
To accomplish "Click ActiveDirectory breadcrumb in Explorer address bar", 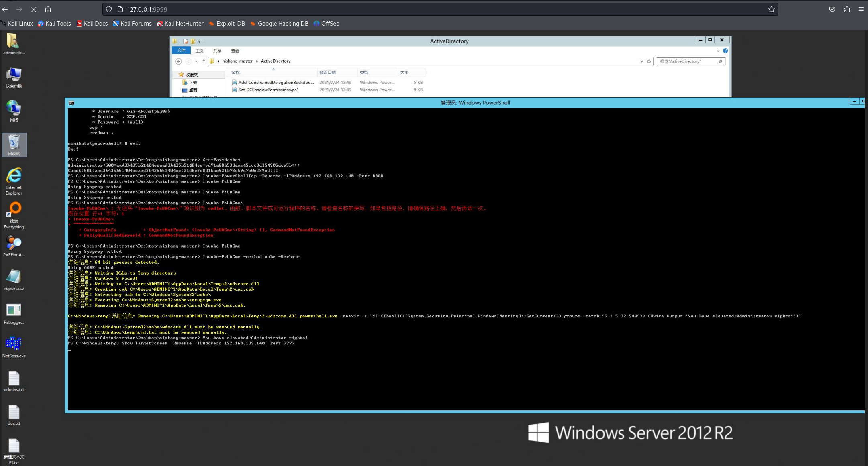I will [276, 61].
